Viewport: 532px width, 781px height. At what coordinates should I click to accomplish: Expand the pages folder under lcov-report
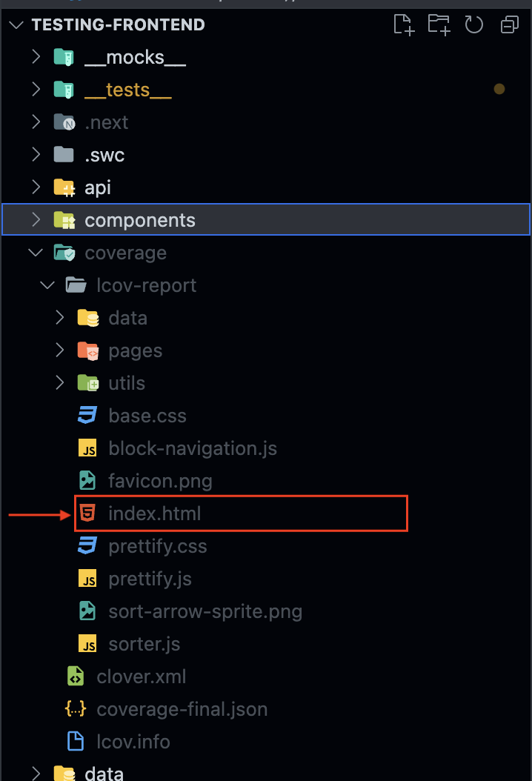(x=60, y=350)
